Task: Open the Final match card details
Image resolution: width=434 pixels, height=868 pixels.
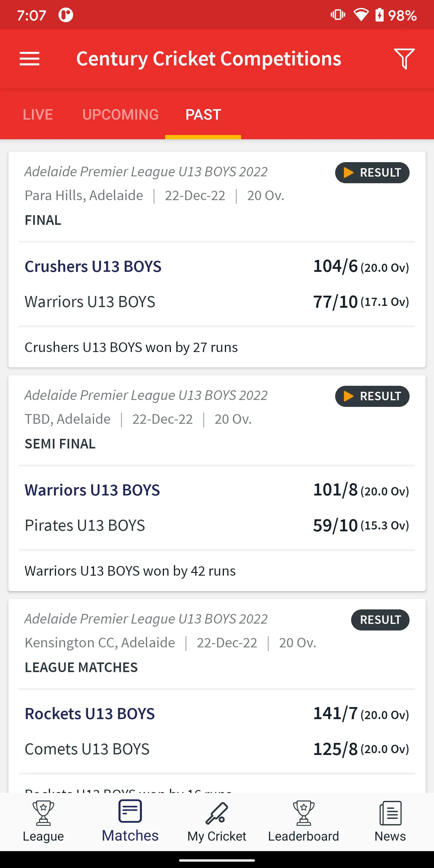Action: coord(217,259)
